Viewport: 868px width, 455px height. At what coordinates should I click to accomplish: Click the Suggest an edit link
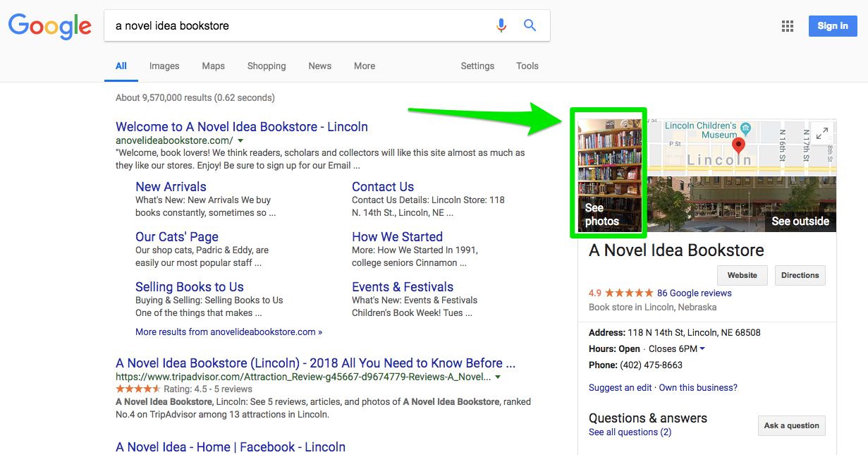pos(621,387)
